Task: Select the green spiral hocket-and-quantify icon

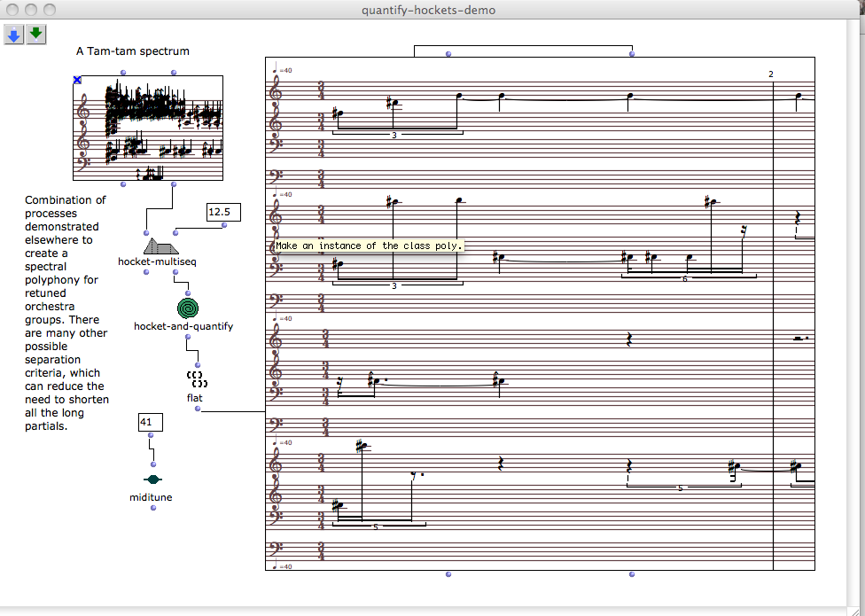Action: [187, 308]
